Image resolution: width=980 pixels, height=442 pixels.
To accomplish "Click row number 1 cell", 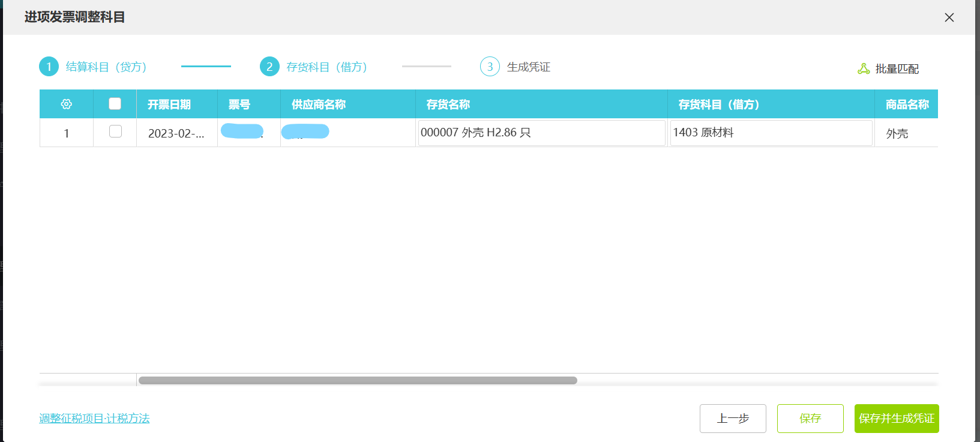I will [67, 133].
